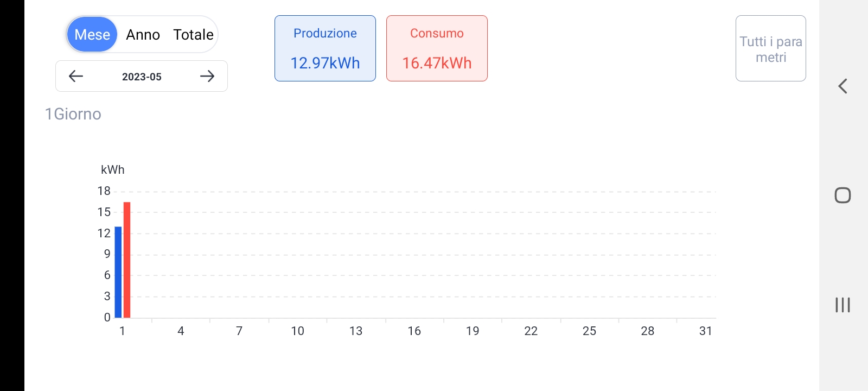This screenshot has width=868, height=391.
Task: Select the Mese period toggle
Action: [x=92, y=35]
